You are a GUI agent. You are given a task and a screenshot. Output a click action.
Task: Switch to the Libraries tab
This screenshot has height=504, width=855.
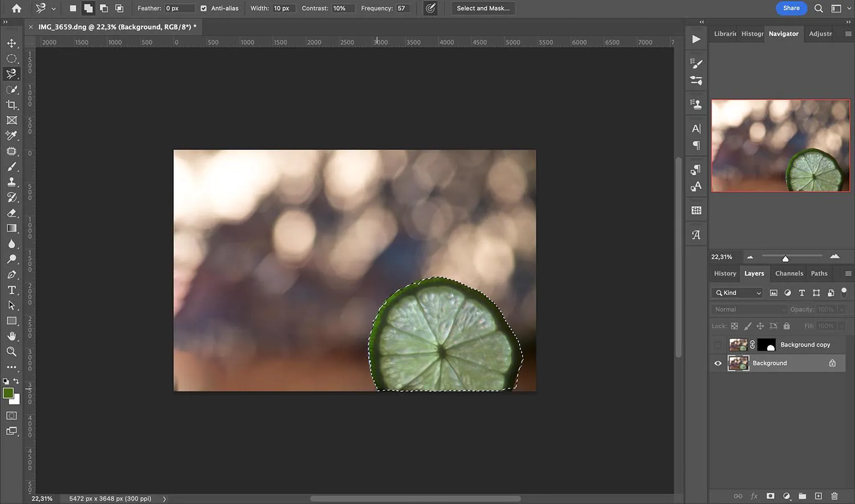coord(725,34)
